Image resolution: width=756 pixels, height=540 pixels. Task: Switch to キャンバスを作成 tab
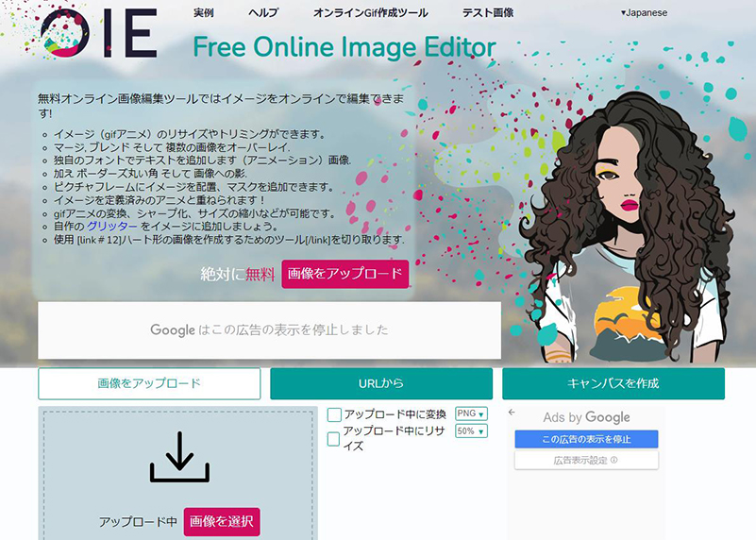pyautogui.click(x=613, y=384)
